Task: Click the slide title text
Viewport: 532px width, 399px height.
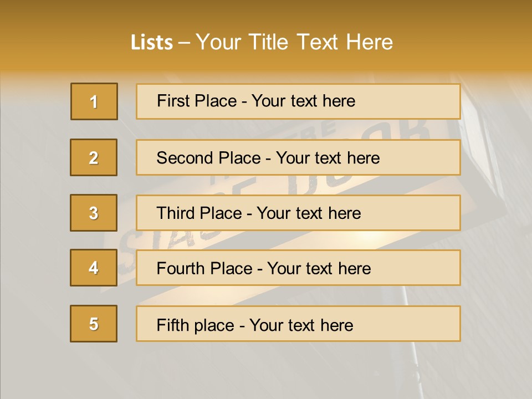Action: (262, 42)
